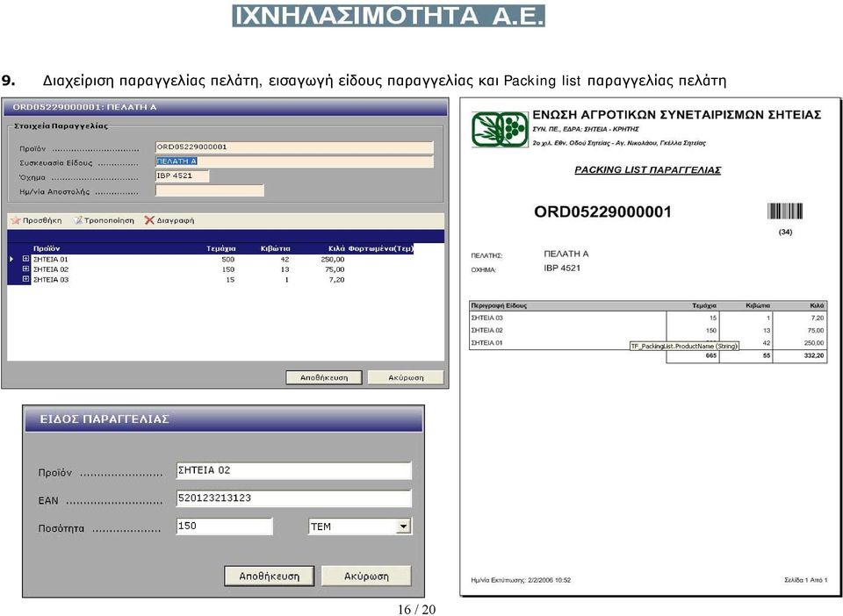
Task: Click the IBP 4521 vehicle field
Action: coord(183,175)
